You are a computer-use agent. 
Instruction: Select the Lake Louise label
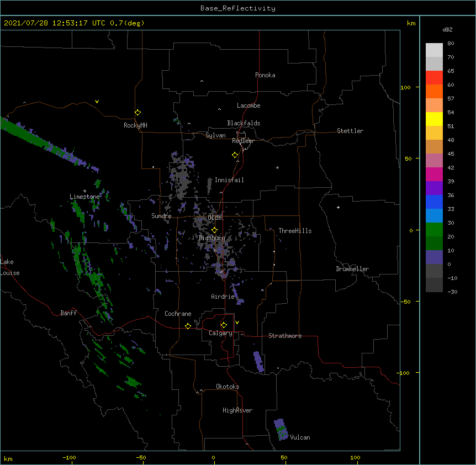(10, 267)
